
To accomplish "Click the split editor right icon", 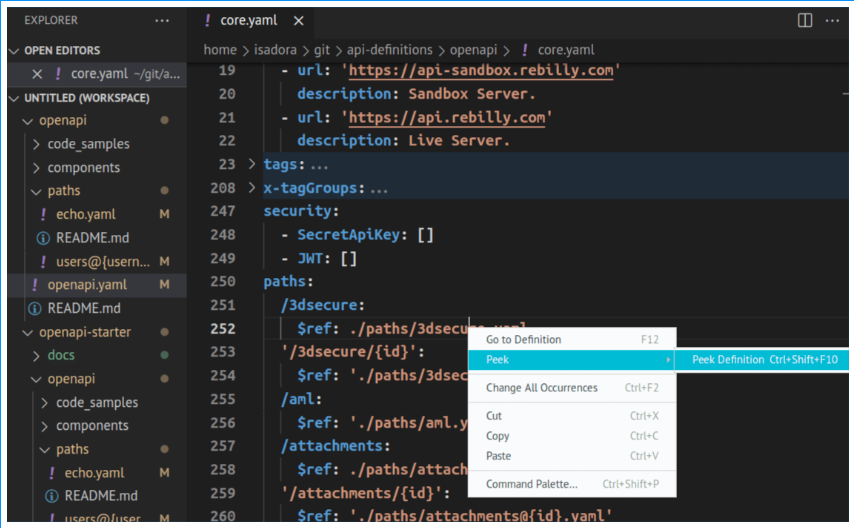I will [x=804, y=20].
